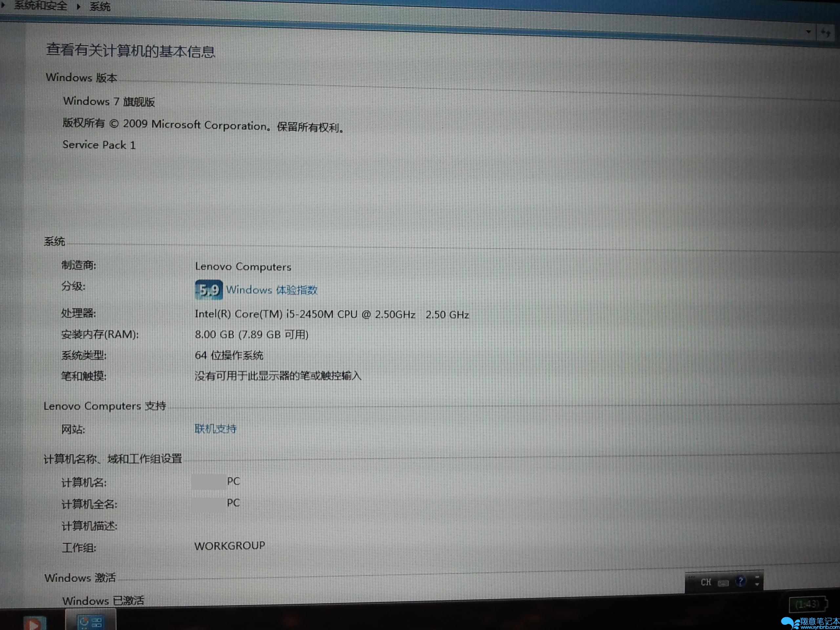The height and width of the screenshot is (630, 840).
Task: Select the Lenovo Computers manufacturer value
Action: pyautogui.click(x=243, y=266)
